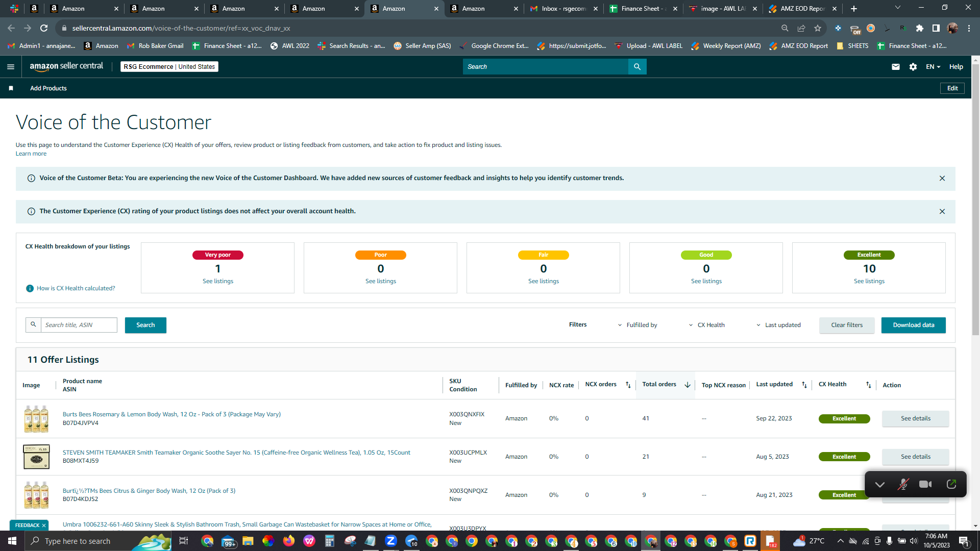Viewport: 980px width, 551px height.
Task: Switch to the AMZ EOD Report tab
Action: click(803, 9)
